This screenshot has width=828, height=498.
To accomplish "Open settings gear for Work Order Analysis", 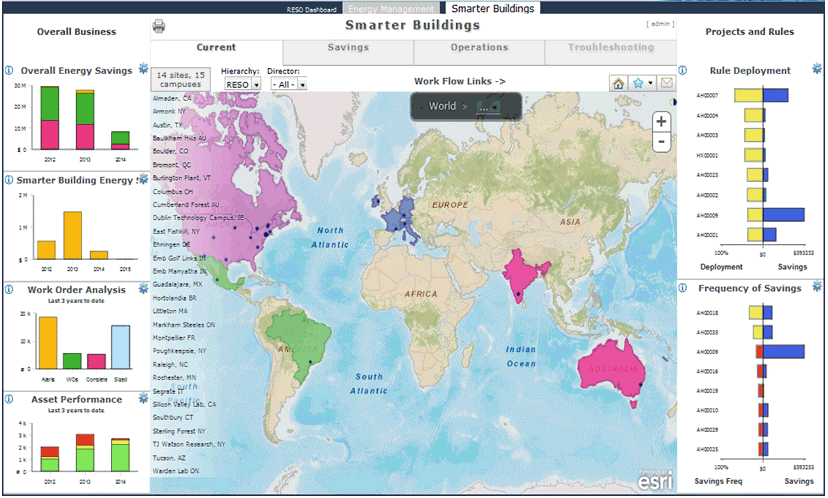I will 143,288.
